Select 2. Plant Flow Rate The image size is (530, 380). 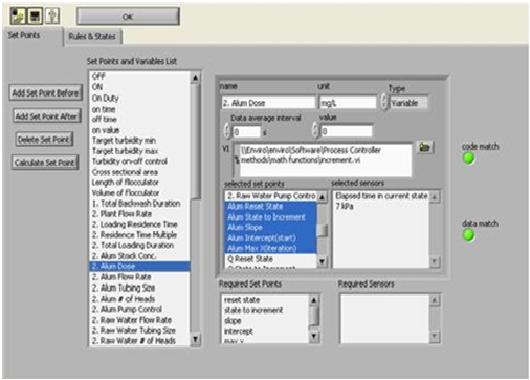coord(140,214)
